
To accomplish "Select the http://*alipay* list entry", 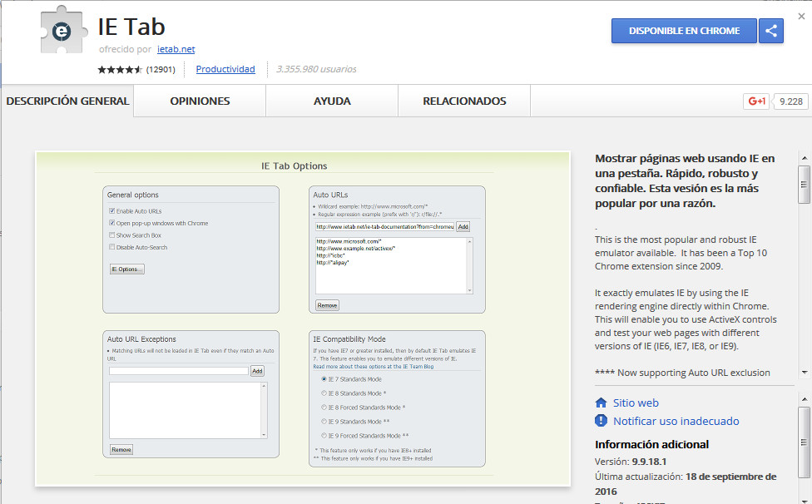I will pos(333,262).
